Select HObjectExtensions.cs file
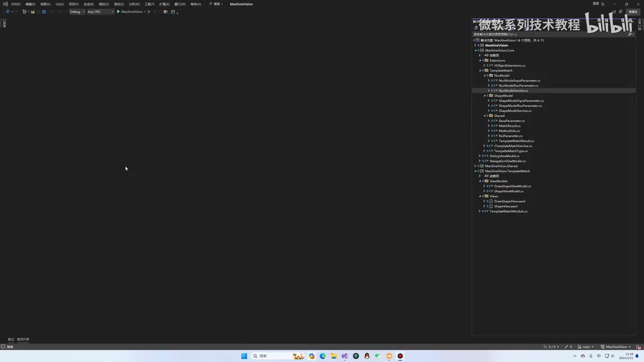 [x=510, y=65]
